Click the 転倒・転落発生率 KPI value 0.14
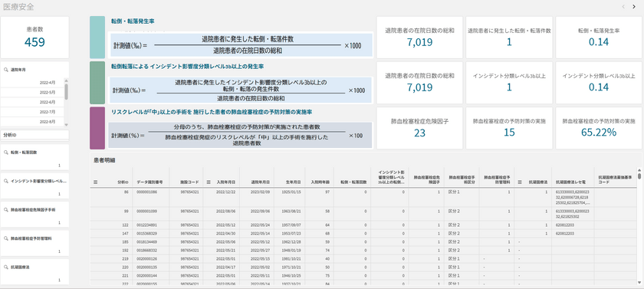 [599, 42]
